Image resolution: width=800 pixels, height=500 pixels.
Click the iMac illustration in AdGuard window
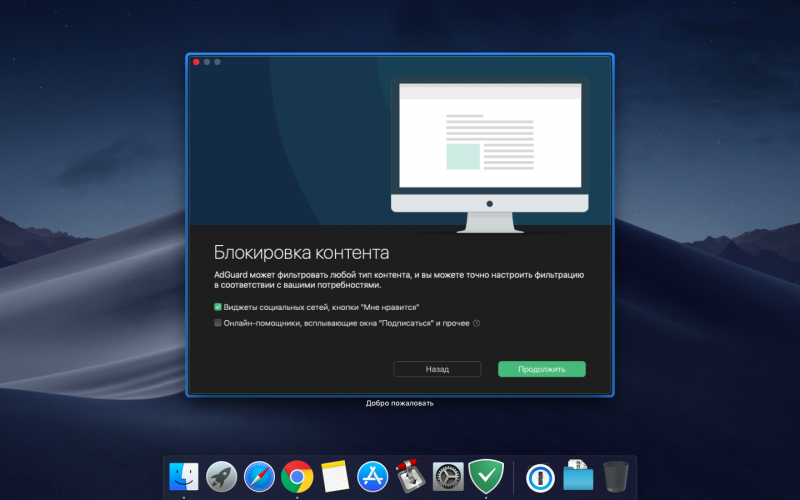tap(490, 155)
